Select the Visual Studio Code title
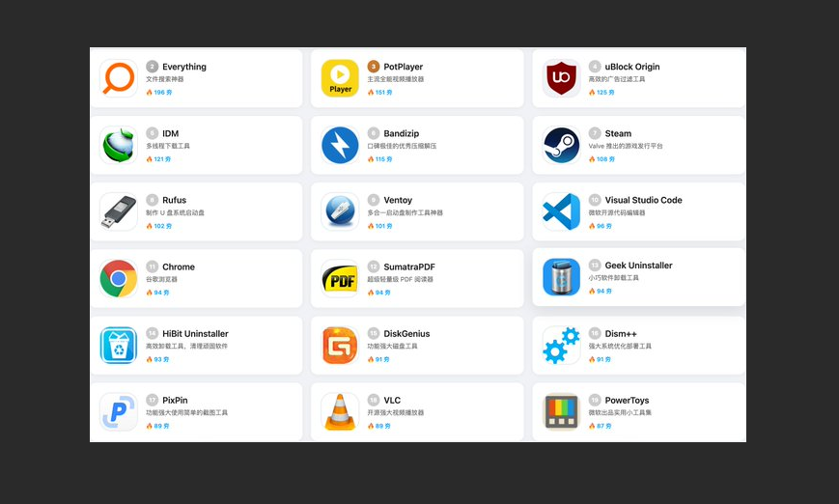839x504 pixels. [x=643, y=200]
